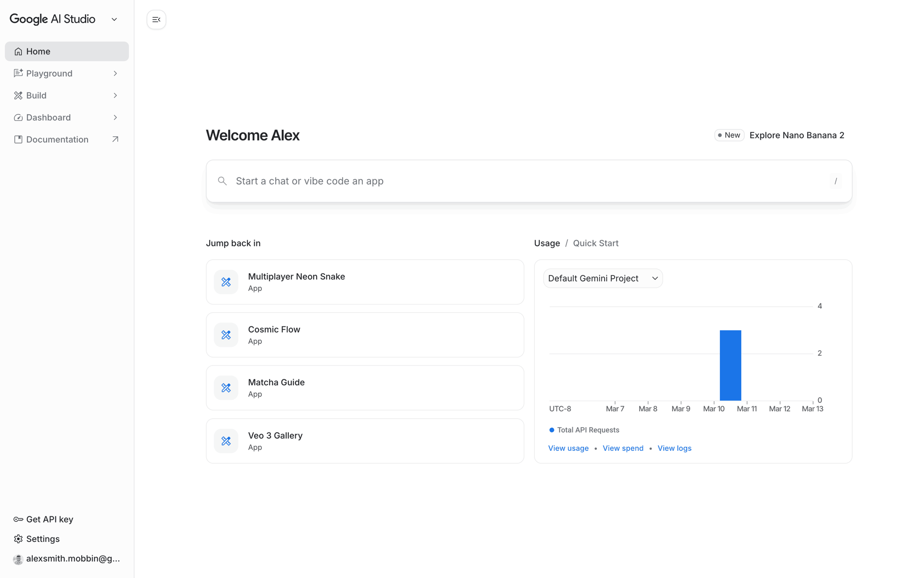Click the Mar 10 blue usage bar
Screen dimensions: 924x578
730,365
